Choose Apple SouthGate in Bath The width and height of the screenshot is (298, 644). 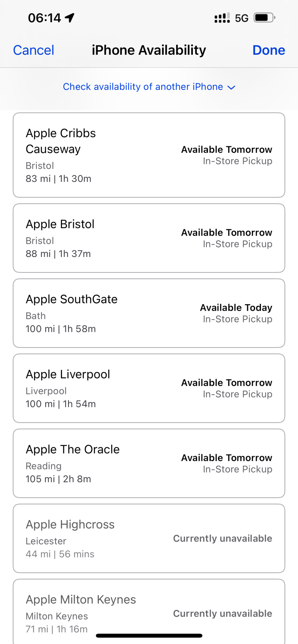click(149, 313)
